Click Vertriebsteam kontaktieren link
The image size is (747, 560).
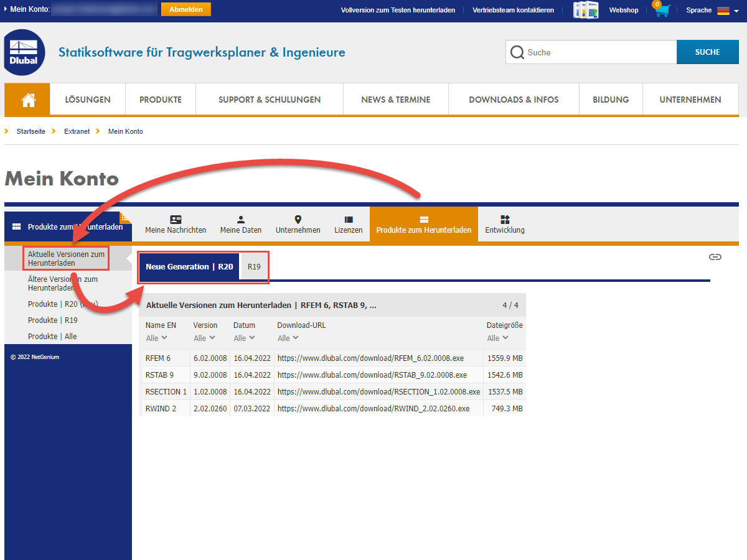point(513,10)
